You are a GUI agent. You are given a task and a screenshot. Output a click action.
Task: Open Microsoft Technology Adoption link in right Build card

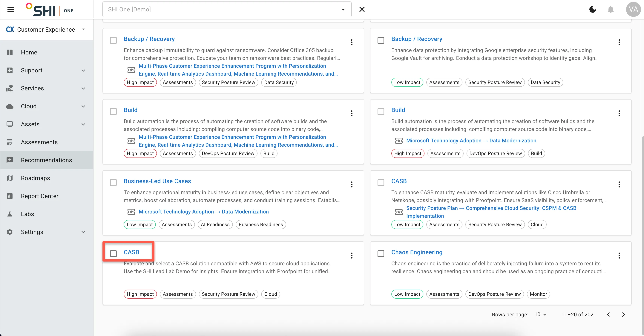click(471, 141)
